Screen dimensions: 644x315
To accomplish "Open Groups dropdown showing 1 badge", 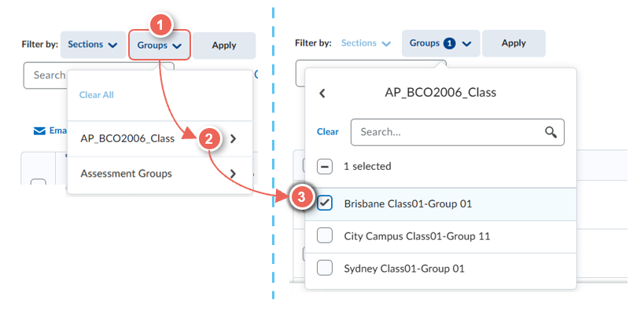I will [x=440, y=43].
